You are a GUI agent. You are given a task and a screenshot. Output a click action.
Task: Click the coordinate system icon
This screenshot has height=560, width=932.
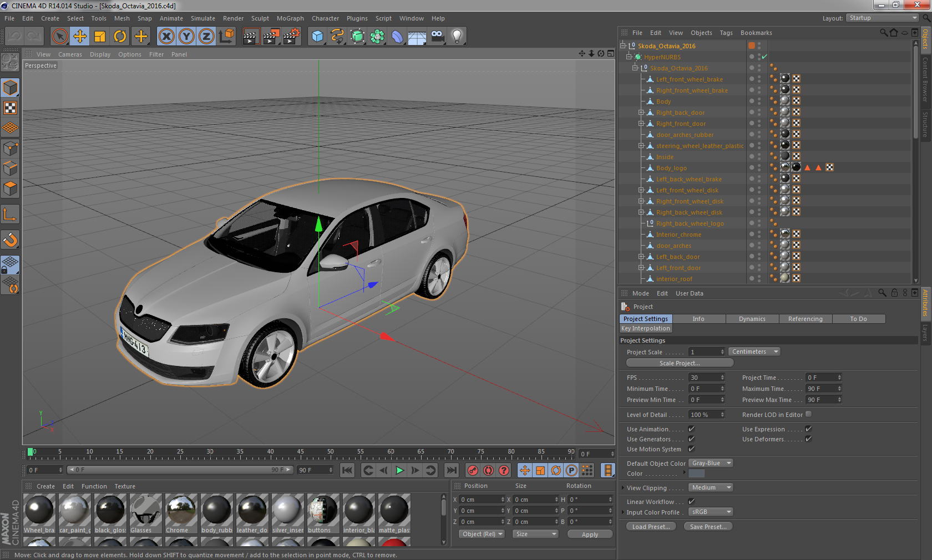click(226, 37)
